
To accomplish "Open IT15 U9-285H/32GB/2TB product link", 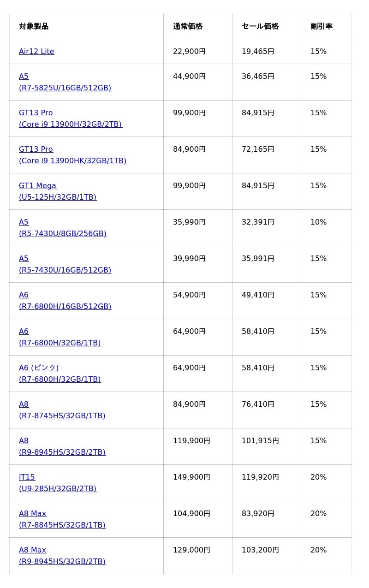I will [x=57, y=488].
